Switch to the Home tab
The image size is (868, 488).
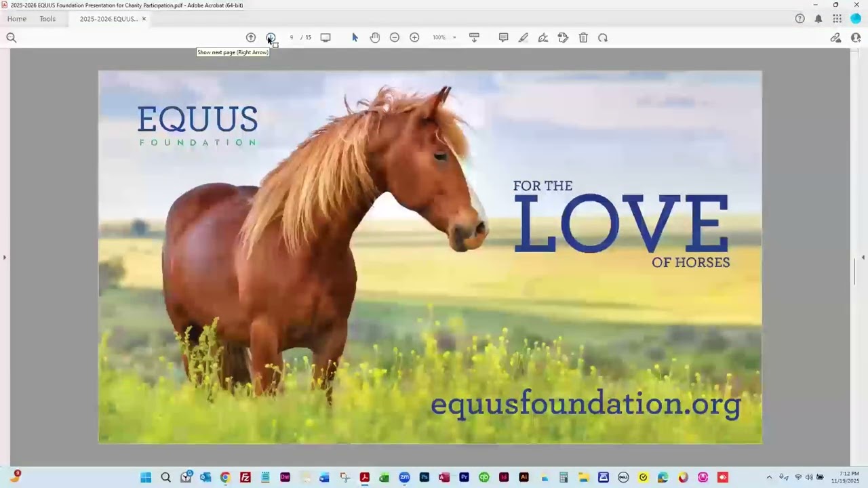(17, 18)
